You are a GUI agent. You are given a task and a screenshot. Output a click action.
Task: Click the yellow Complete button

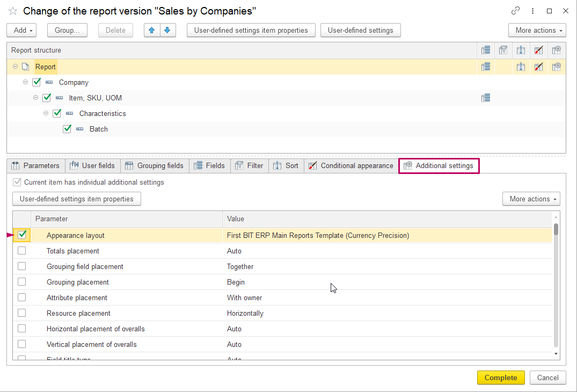coord(501,378)
